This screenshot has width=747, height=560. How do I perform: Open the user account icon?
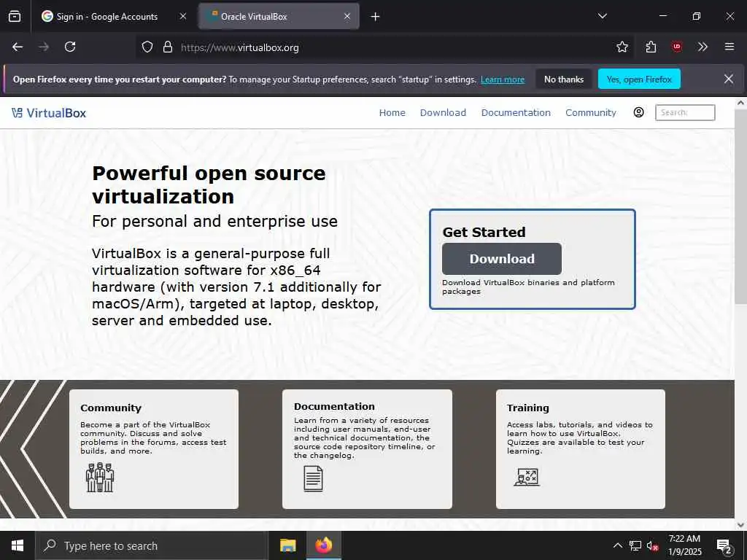(638, 112)
